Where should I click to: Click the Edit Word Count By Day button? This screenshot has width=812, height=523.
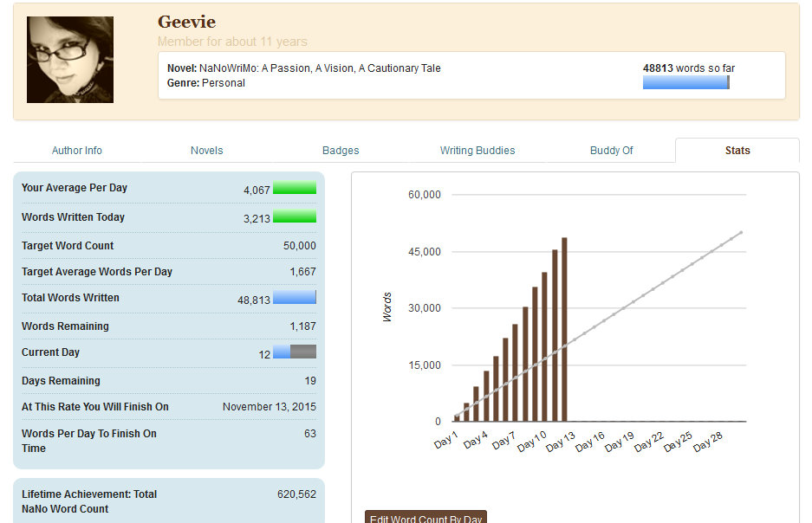(x=425, y=517)
